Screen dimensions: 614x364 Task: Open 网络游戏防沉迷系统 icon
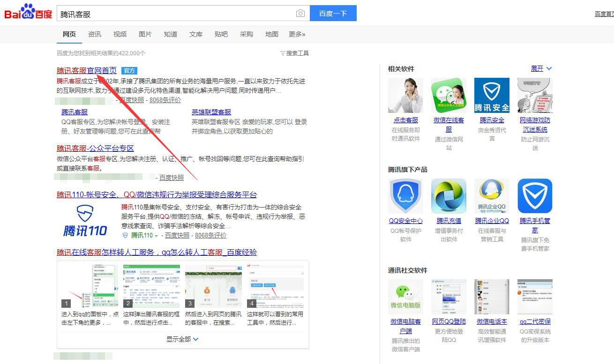pyautogui.click(x=535, y=95)
